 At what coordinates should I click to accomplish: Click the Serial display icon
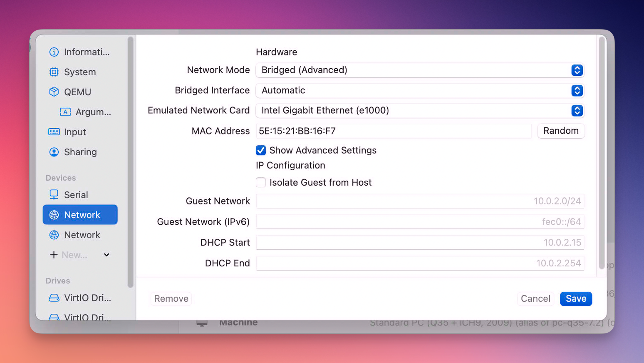(54, 195)
